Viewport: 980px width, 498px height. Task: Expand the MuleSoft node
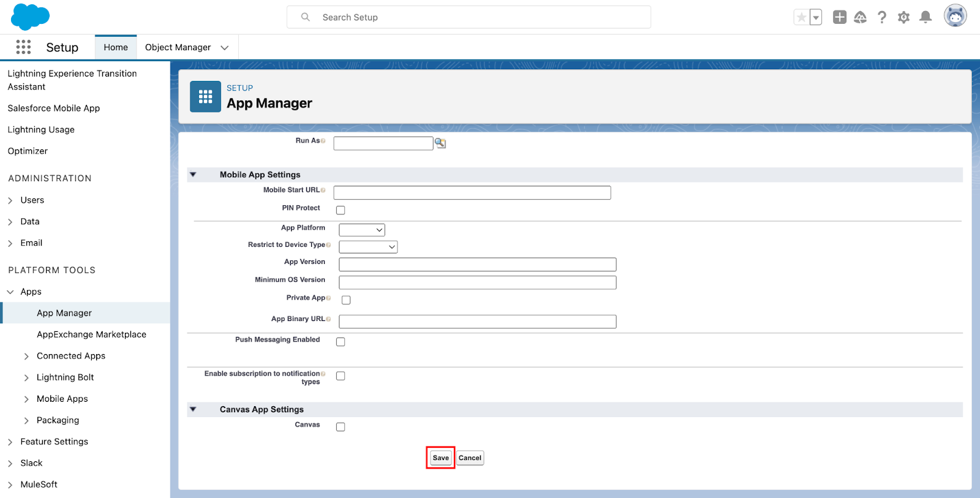click(10, 485)
